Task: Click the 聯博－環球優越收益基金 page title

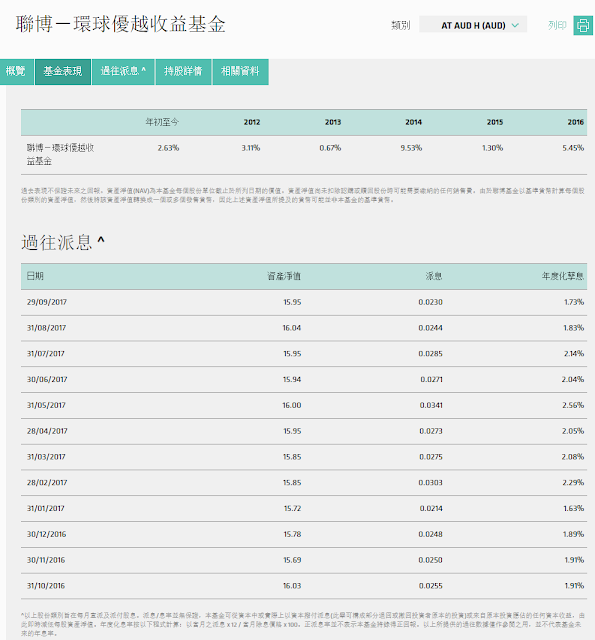Action: click(121, 24)
